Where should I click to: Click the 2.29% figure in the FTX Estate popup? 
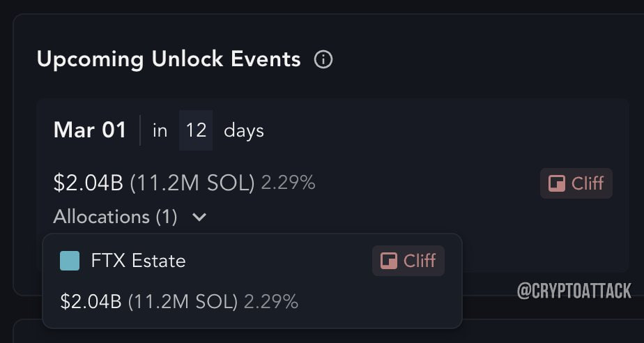[x=271, y=302]
